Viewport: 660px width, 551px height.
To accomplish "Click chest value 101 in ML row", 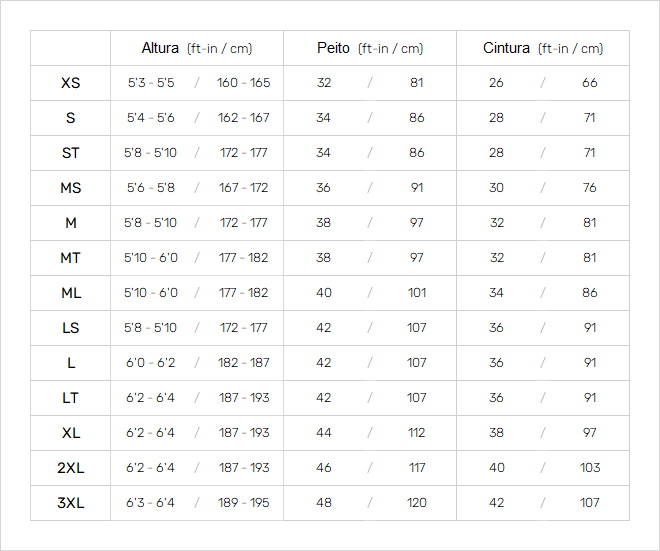I will 417,293.
